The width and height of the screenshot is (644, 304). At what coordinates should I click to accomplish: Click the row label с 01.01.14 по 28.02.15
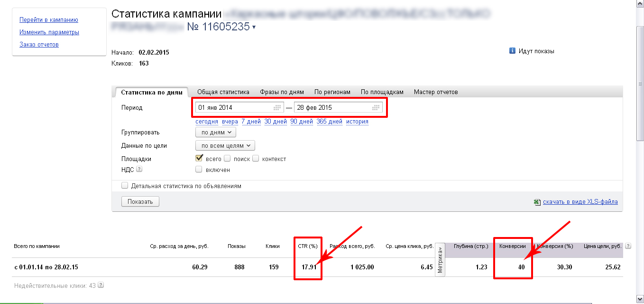tap(46, 267)
